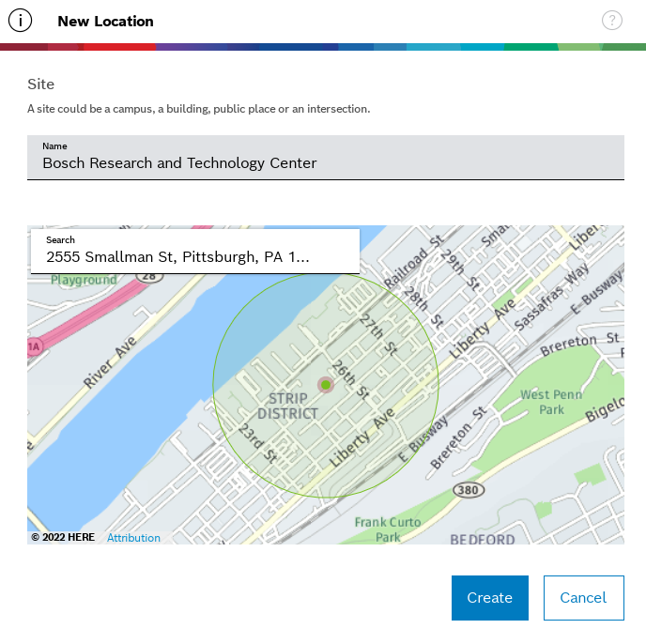646x644 pixels.
Task: Click the Brereton St label near West Penn Park
Action: tap(579, 344)
